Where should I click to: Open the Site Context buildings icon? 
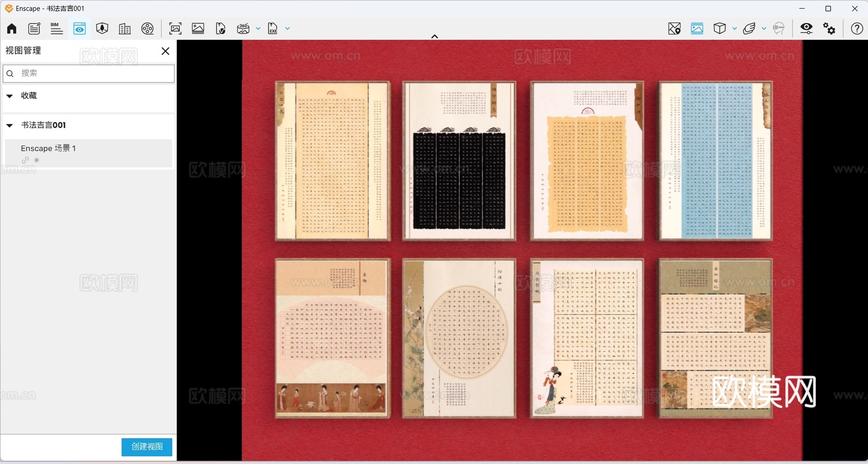(124, 28)
